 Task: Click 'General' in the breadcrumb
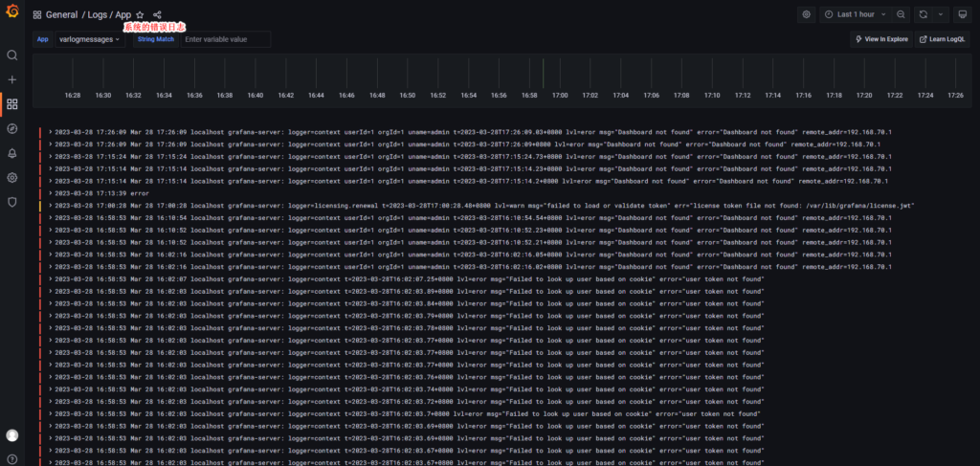[61, 15]
